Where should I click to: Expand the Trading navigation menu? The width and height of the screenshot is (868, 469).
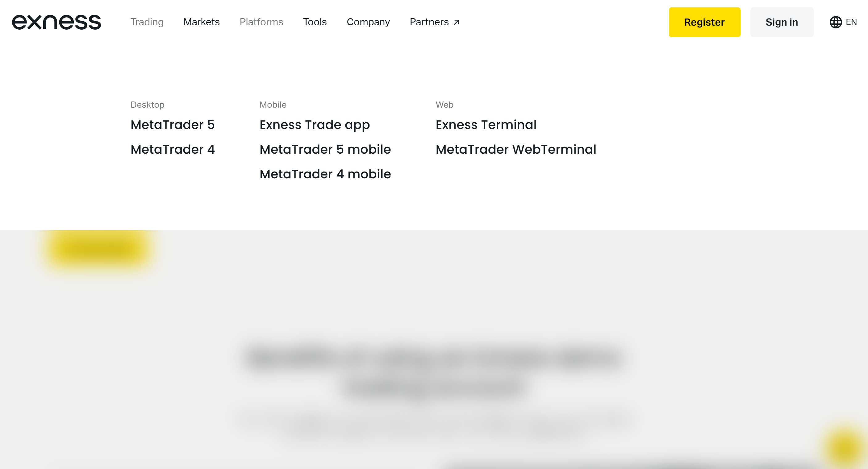pyautogui.click(x=147, y=22)
